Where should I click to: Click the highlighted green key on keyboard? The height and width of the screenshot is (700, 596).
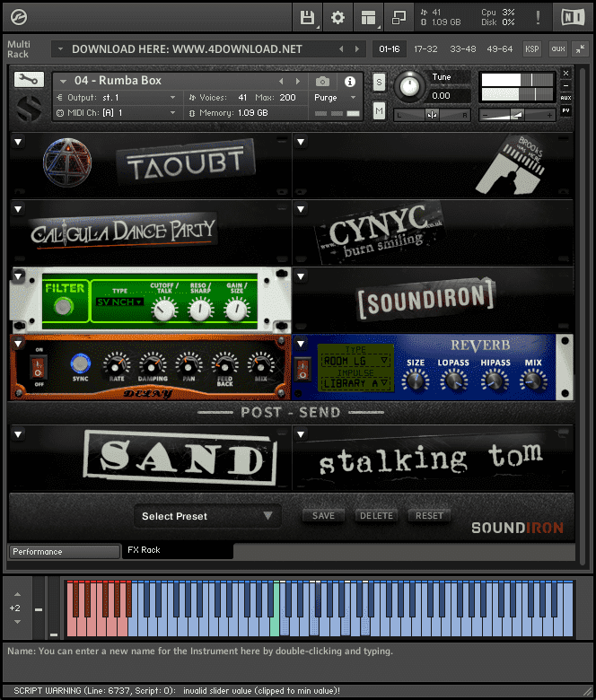[x=275, y=620]
